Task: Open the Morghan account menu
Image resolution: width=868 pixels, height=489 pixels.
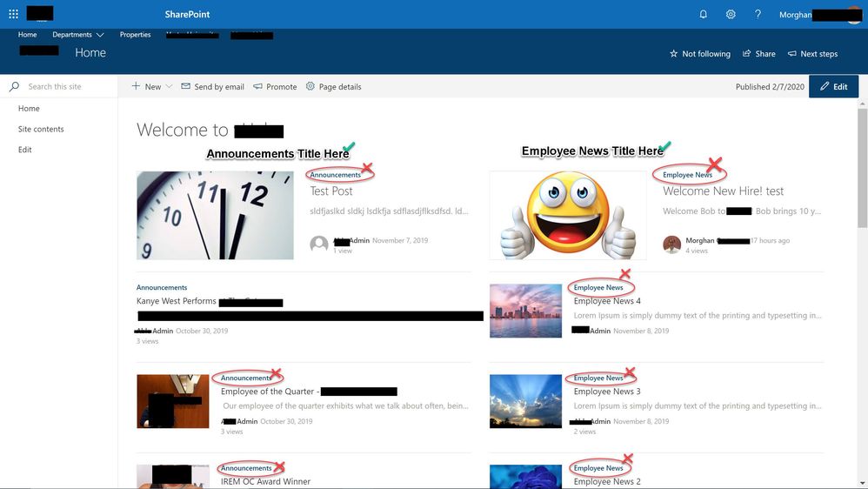Action: tap(820, 15)
